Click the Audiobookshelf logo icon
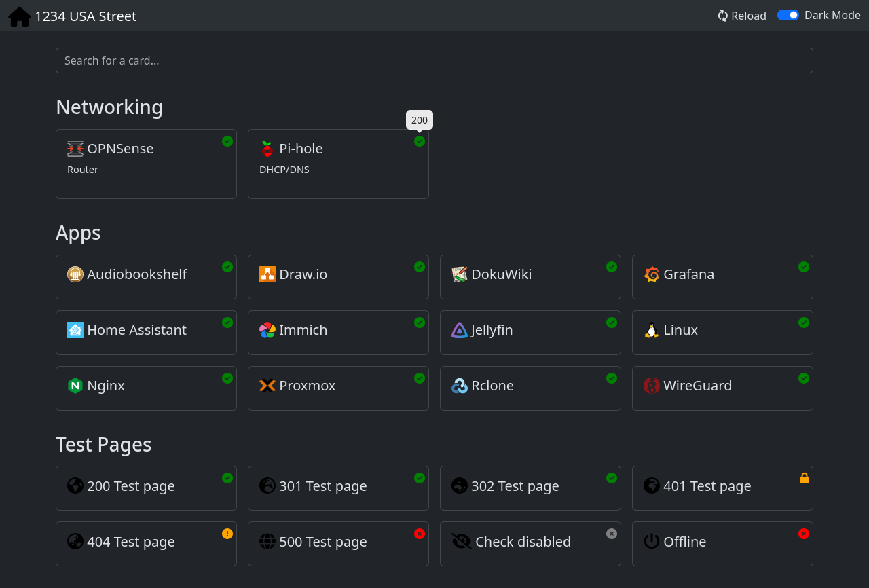 click(75, 274)
